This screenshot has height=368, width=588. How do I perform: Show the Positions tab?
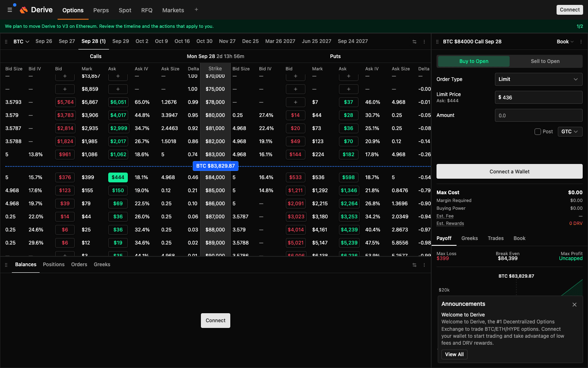[x=53, y=265]
